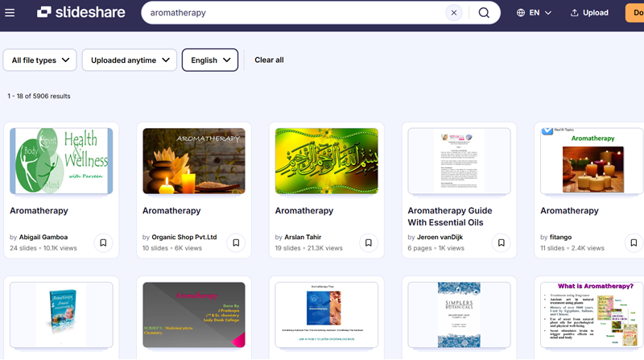
Task: Open the Uploaded anytime dropdown
Action: click(129, 60)
